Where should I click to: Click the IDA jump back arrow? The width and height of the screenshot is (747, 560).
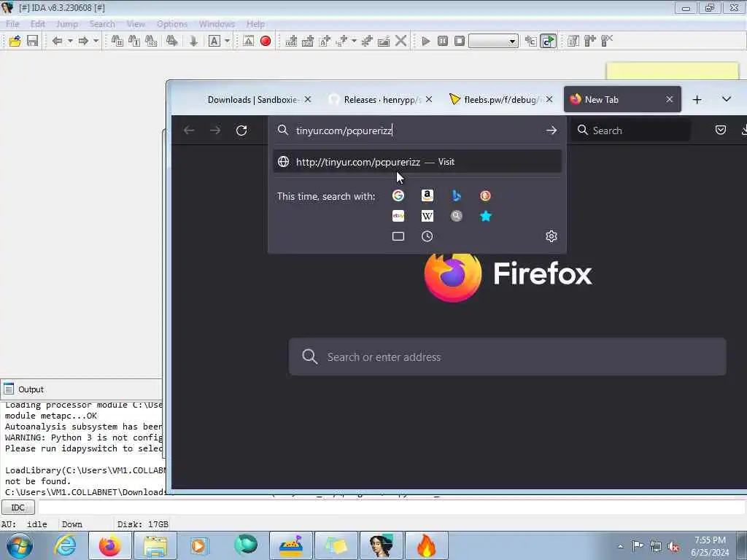point(57,41)
